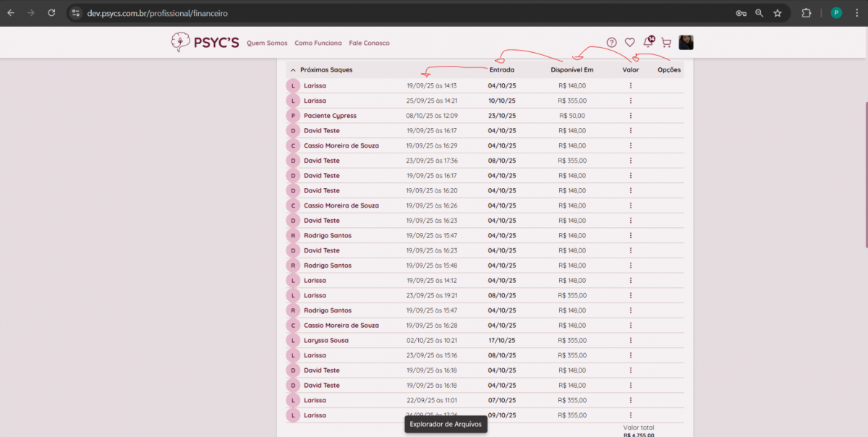Bookmark this page with the star icon
The image size is (868, 437).
point(778,13)
